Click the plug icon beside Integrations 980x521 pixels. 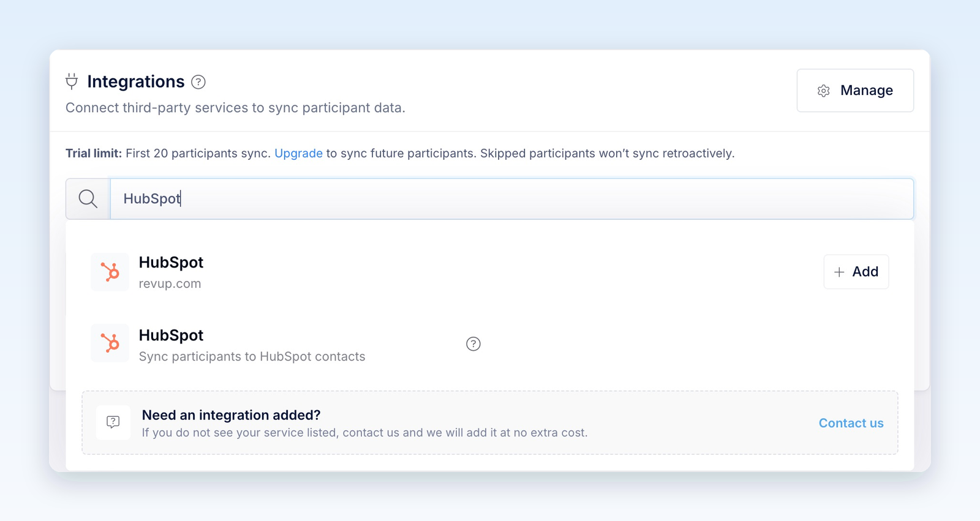72,81
